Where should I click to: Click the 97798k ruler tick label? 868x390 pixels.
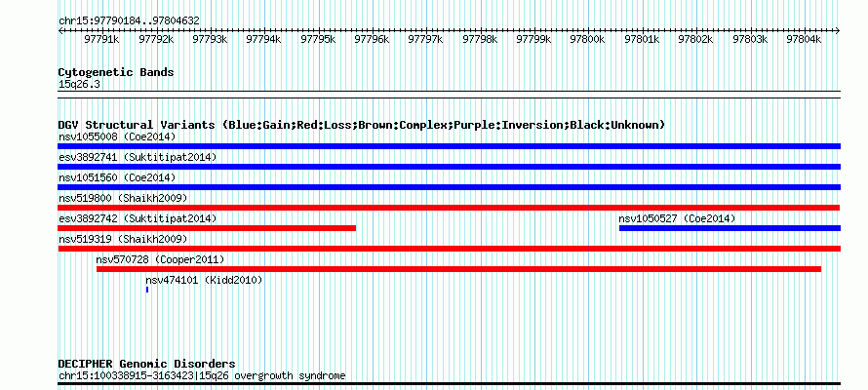point(480,39)
